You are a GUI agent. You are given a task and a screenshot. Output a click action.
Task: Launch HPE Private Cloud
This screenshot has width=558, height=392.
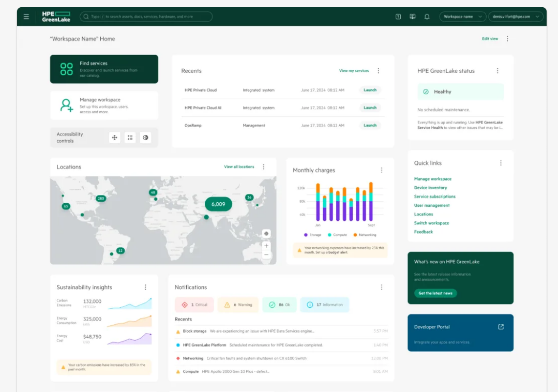(x=370, y=90)
